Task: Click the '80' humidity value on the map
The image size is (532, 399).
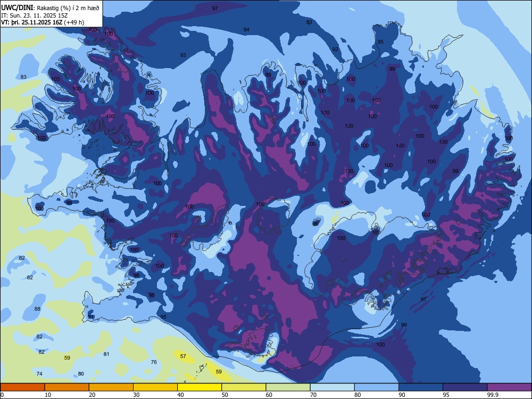Action: pyautogui.click(x=81, y=373)
